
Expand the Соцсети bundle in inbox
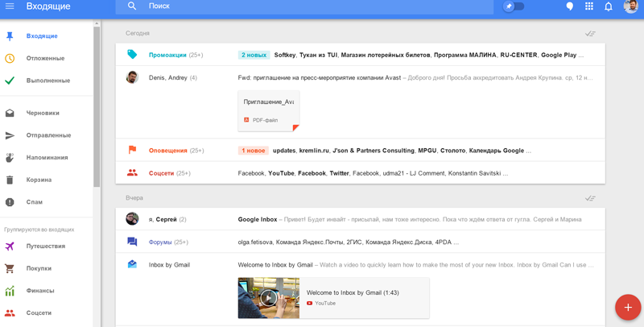(x=161, y=173)
